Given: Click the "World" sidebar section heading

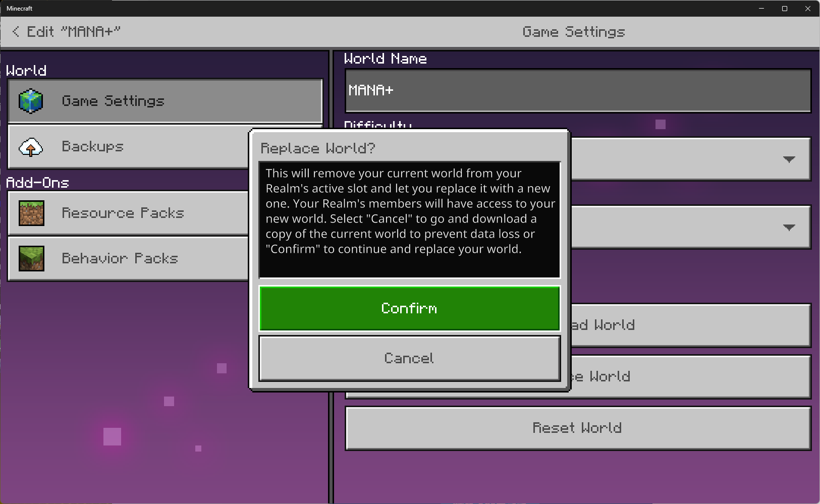Looking at the screenshot, I should click(x=26, y=71).
